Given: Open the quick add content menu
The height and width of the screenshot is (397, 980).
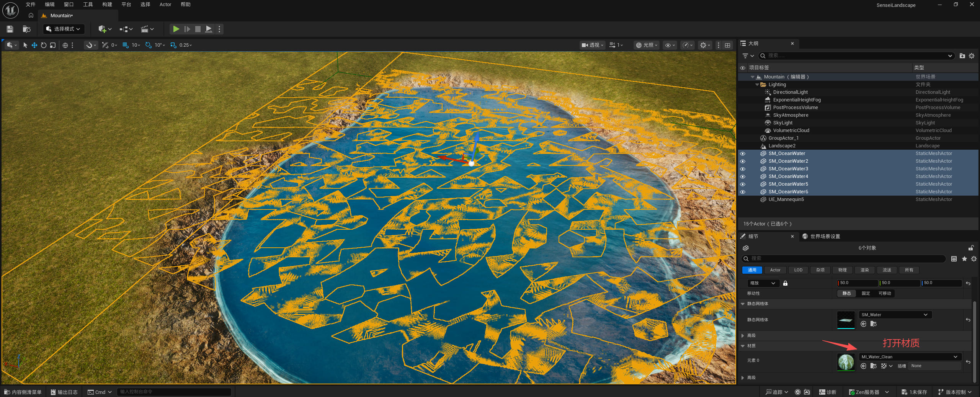Looking at the screenshot, I should (105, 29).
